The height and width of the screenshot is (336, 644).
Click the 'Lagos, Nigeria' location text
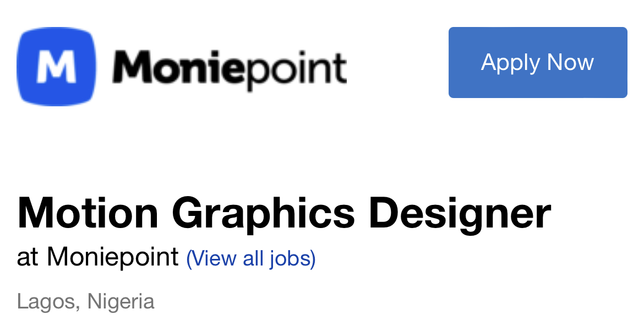coord(86,302)
